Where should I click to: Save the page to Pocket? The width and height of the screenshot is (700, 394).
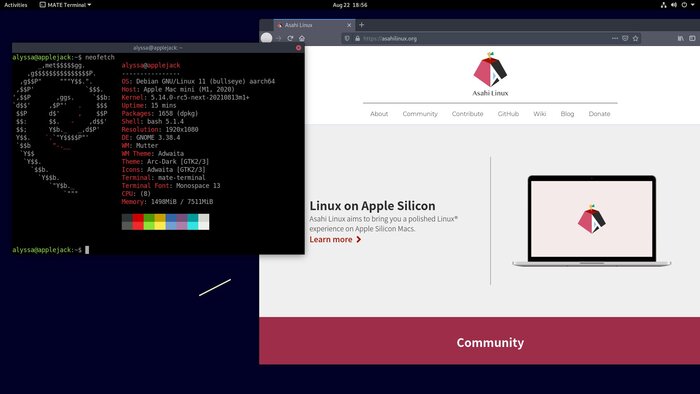(x=625, y=38)
